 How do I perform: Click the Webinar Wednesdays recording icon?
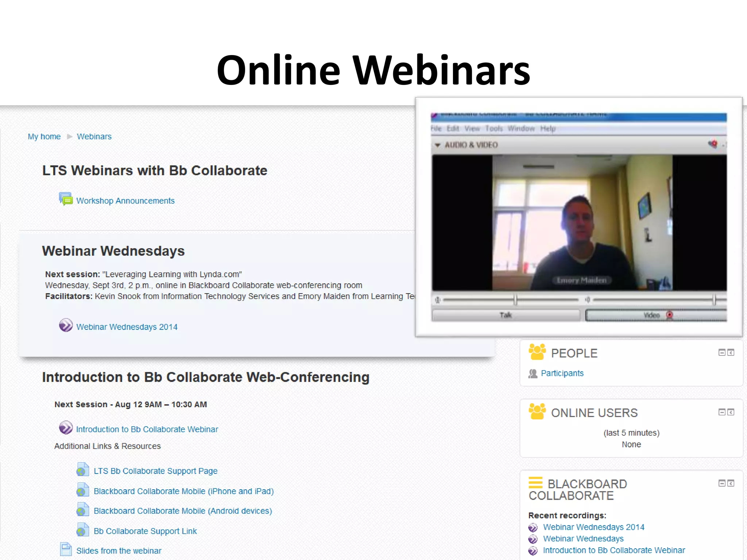tap(533, 539)
